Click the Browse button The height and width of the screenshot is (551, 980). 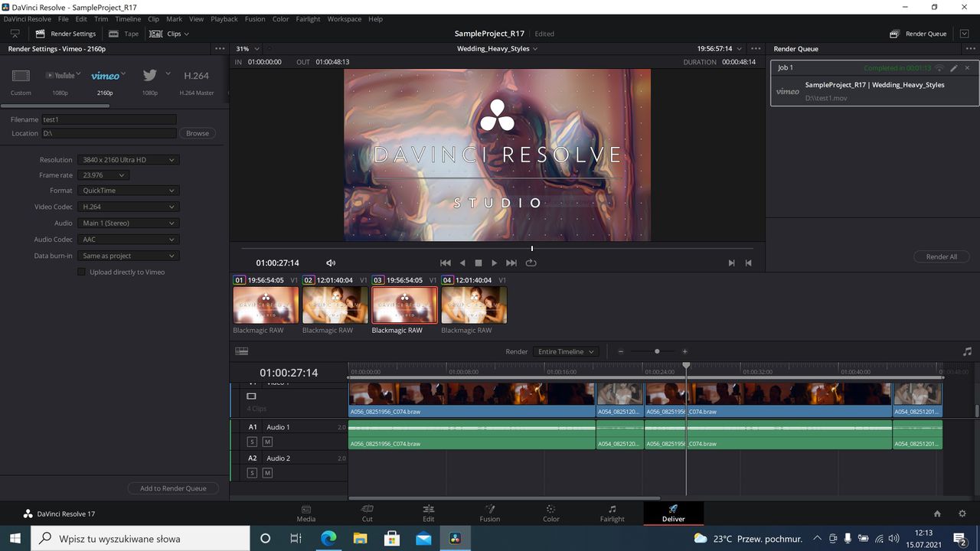click(198, 133)
